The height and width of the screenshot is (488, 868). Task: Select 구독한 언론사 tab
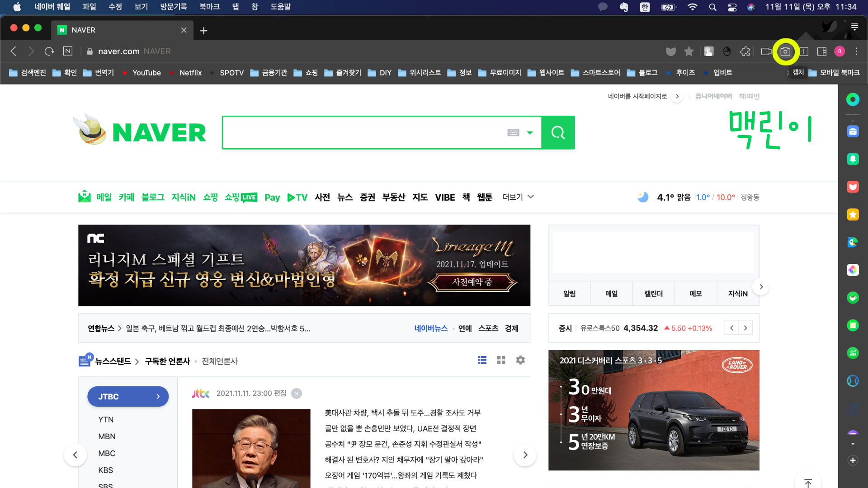point(167,361)
